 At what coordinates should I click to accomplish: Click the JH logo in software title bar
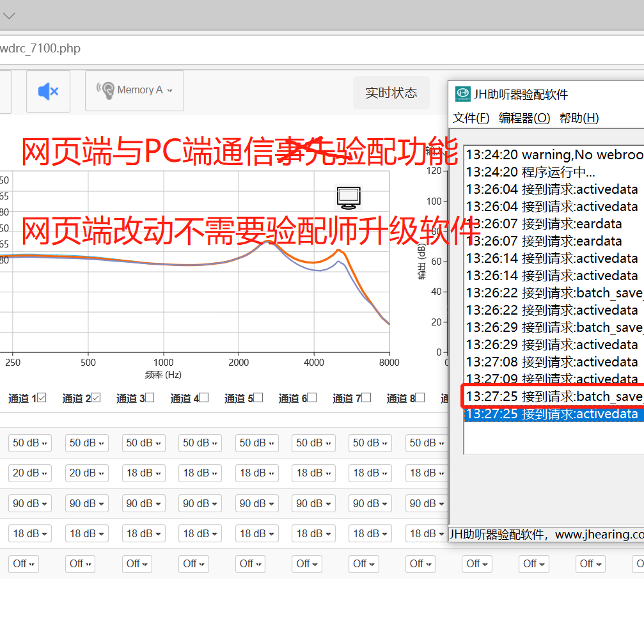tap(462, 94)
